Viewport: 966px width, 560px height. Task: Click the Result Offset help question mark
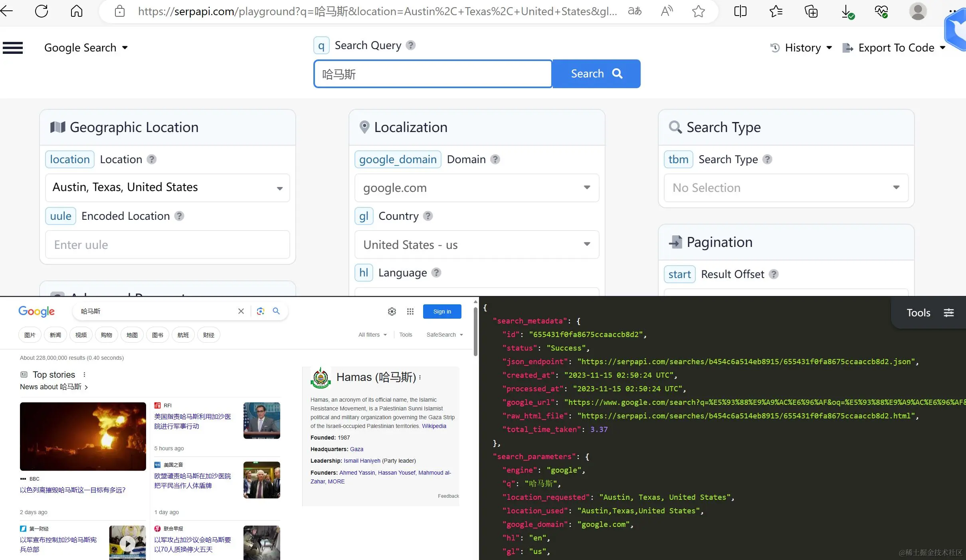(774, 274)
